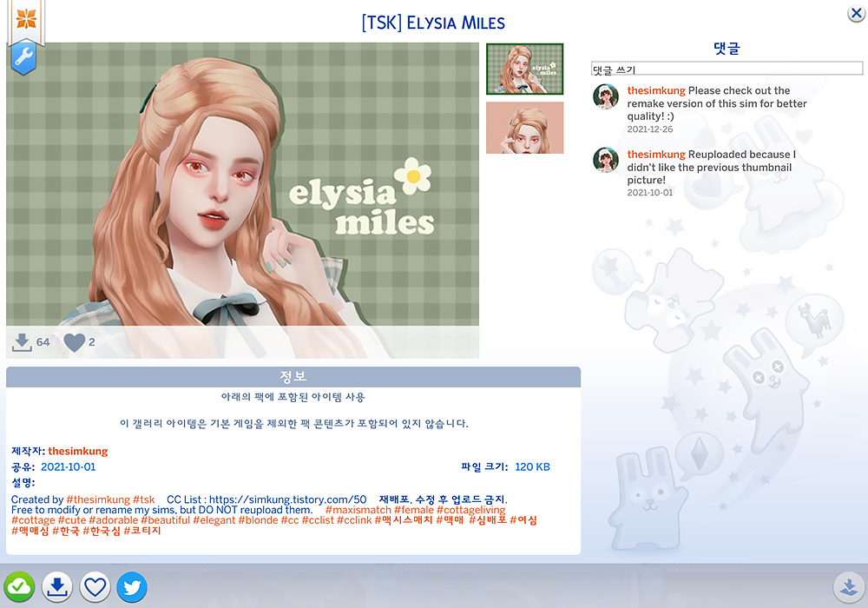Click the 아래의 팩에 포함된 아이템 사용 heading
868x608 pixels.
tap(293, 397)
